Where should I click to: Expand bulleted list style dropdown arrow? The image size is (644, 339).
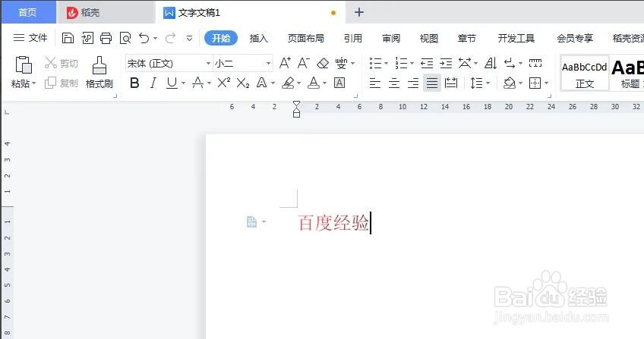point(386,64)
